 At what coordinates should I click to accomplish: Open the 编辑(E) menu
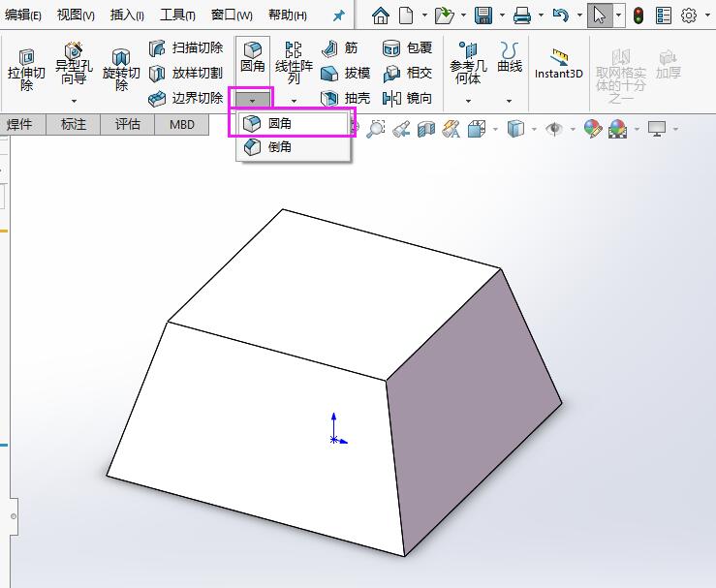[x=23, y=15]
